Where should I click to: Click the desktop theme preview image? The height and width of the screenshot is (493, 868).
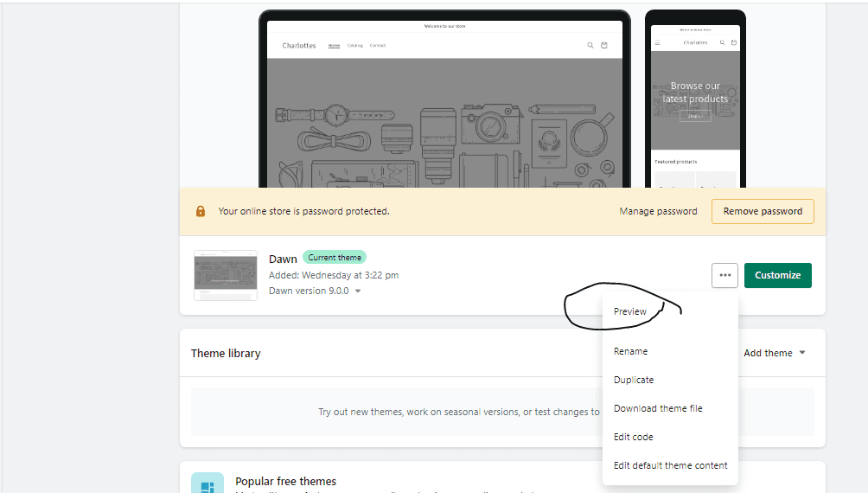pyautogui.click(x=444, y=99)
